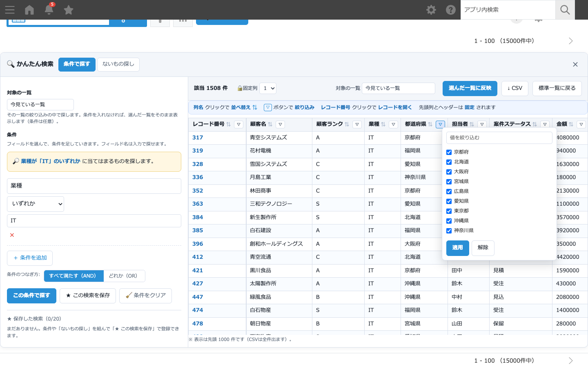Open record number 396 link
This screenshot has height=368, width=588.
point(198,244)
